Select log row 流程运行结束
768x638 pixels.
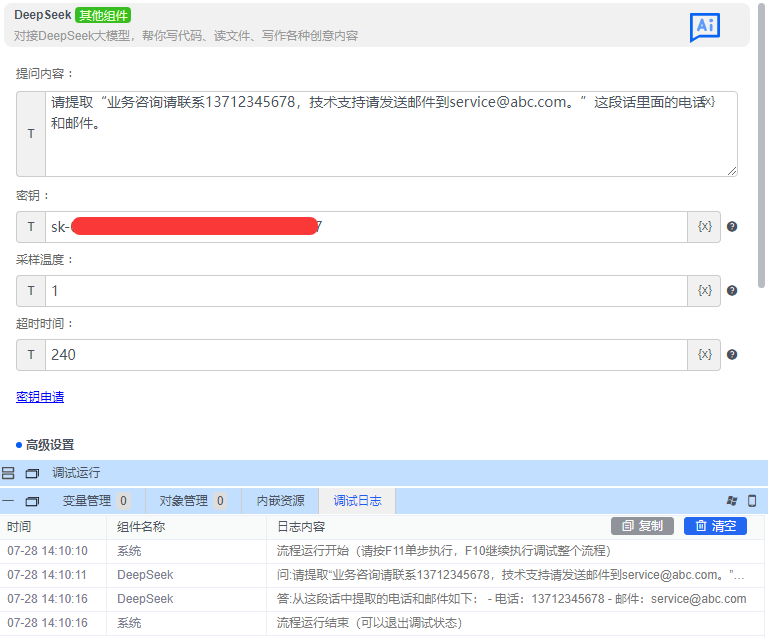pos(382,623)
